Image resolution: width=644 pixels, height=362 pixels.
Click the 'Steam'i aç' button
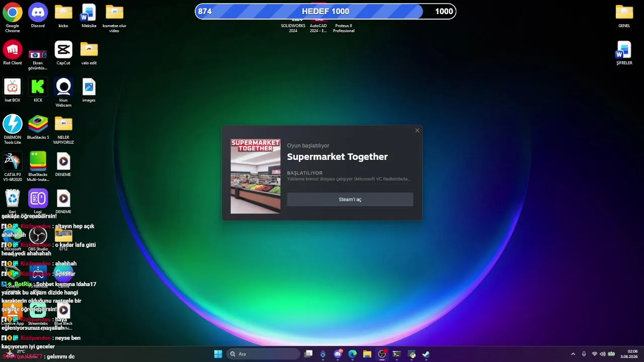pos(350,200)
